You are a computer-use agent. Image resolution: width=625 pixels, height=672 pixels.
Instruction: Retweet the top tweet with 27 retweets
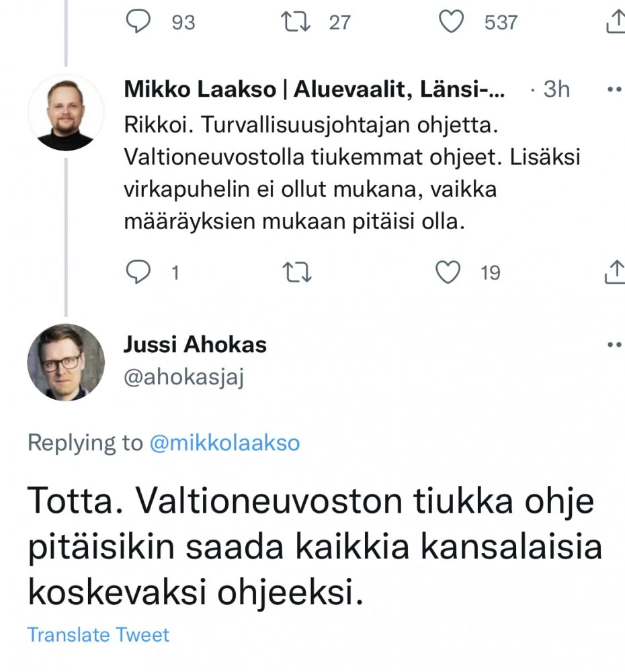[296, 22]
